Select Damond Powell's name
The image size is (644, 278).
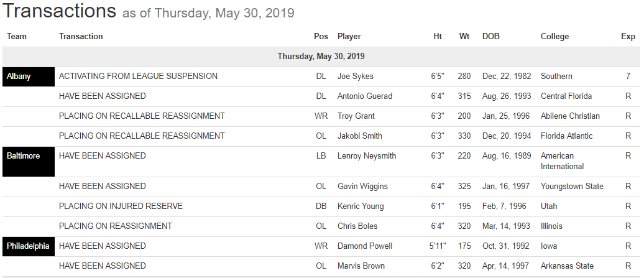click(365, 246)
